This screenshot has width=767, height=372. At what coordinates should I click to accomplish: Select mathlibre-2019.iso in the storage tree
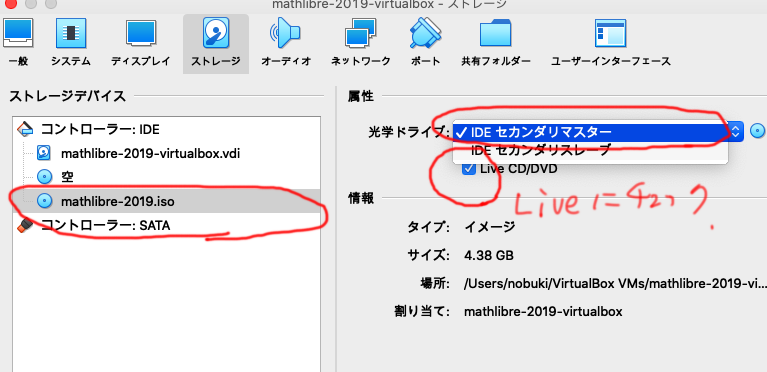coord(117,201)
